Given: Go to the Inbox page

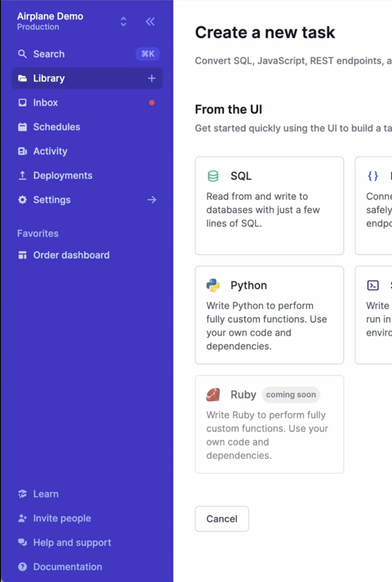Looking at the screenshot, I should (45, 102).
